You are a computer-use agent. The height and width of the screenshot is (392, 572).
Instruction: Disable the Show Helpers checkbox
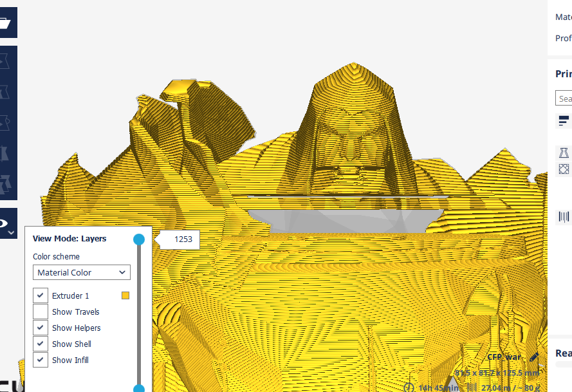coord(41,328)
